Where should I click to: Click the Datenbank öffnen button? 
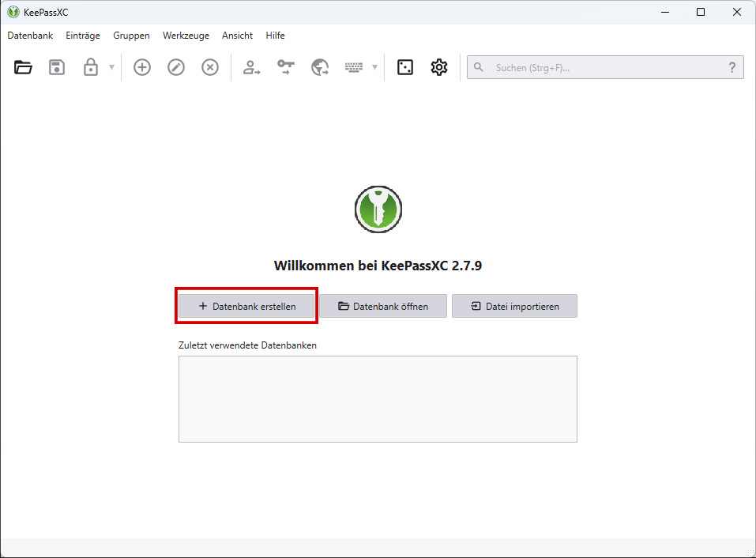(383, 307)
